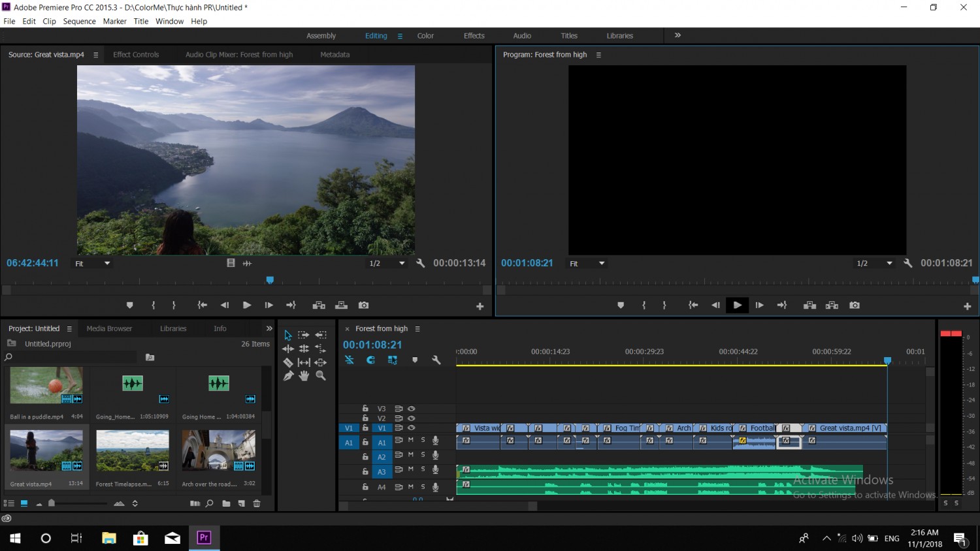Play the Program monitor sequence
The width and height of the screenshot is (980, 551).
[x=737, y=306]
